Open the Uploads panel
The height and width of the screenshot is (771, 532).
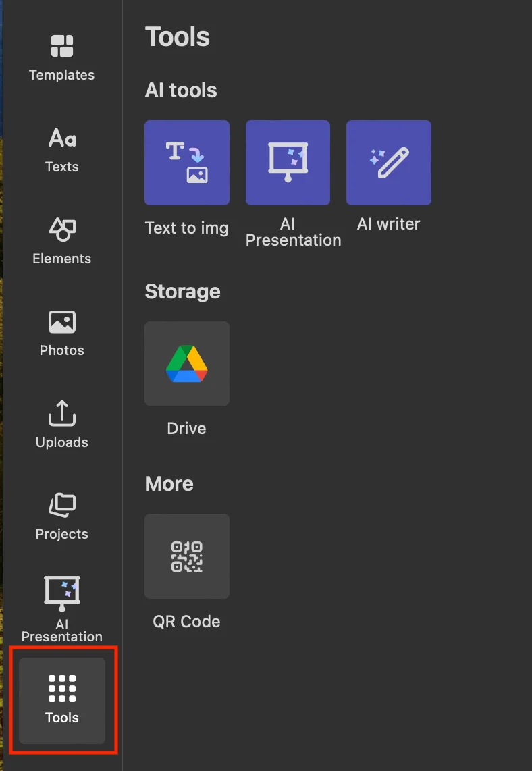click(x=62, y=425)
